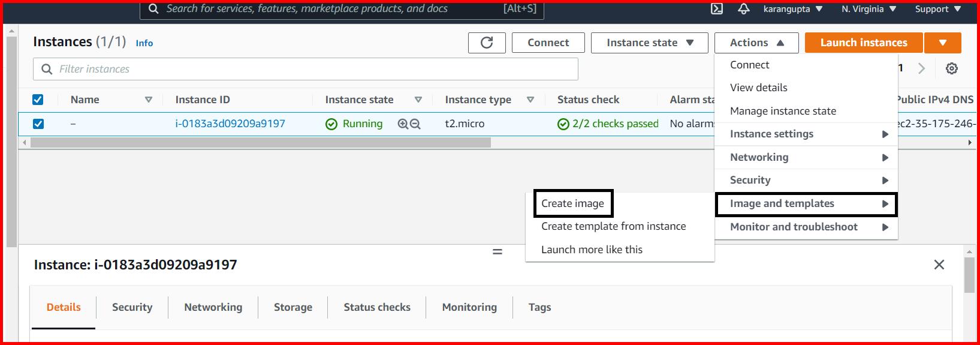This screenshot has width=980, height=345.
Task: Expand the Instance settings submenu
Action: (x=806, y=134)
